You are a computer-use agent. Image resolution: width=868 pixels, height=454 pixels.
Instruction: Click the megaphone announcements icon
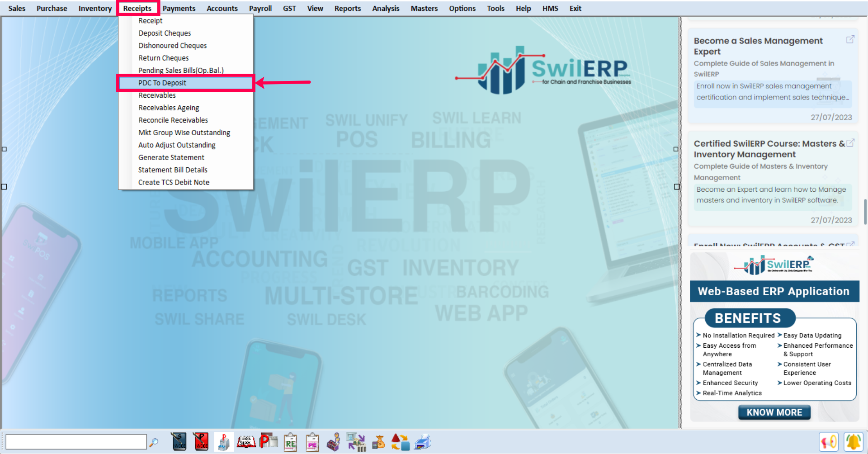[x=829, y=442]
